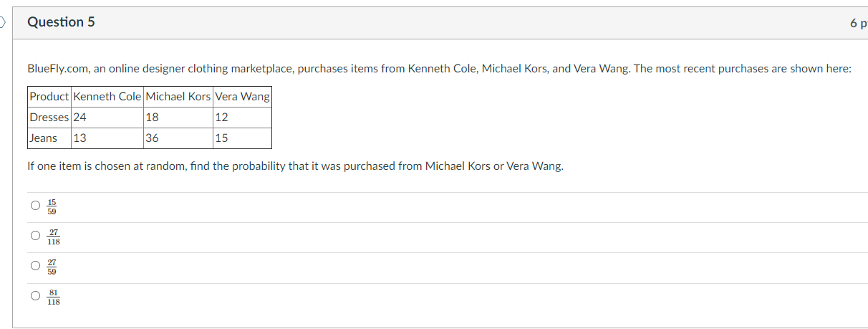Screen dimensions: 868x329
Task: Click the Kenneth Cole column header
Action: (x=107, y=97)
